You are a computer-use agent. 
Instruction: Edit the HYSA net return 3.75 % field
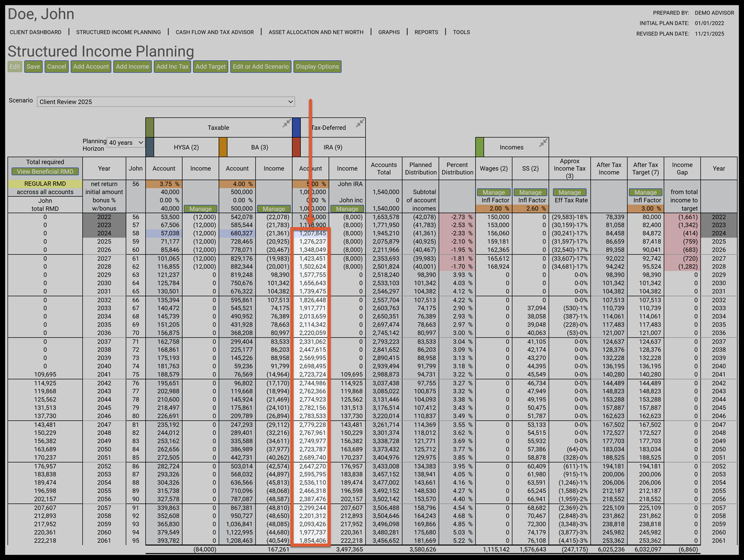(x=164, y=184)
